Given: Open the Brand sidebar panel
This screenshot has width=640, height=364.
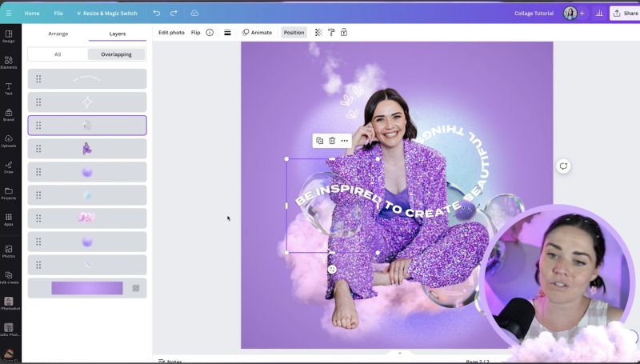Looking at the screenshot, I should (x=9, y=114).
